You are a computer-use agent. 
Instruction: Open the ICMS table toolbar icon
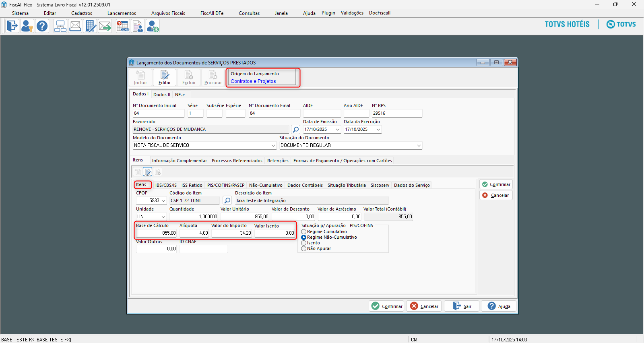point(123,26)
